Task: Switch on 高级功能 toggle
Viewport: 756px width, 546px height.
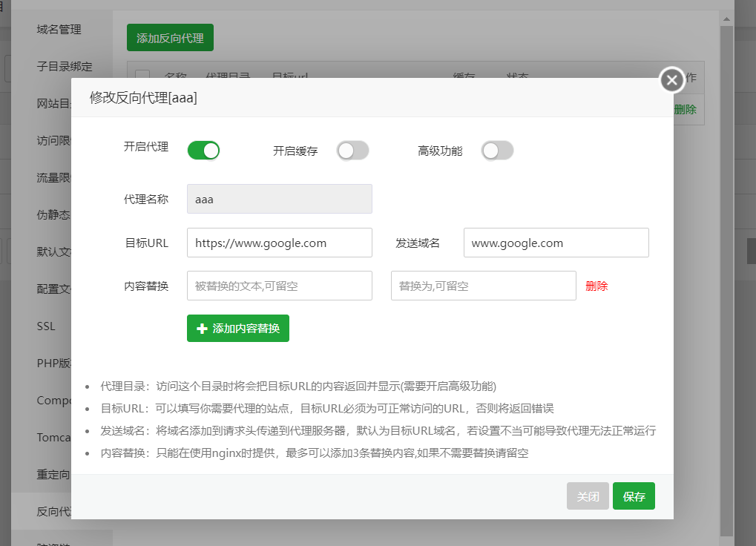Action: (497, 151)
